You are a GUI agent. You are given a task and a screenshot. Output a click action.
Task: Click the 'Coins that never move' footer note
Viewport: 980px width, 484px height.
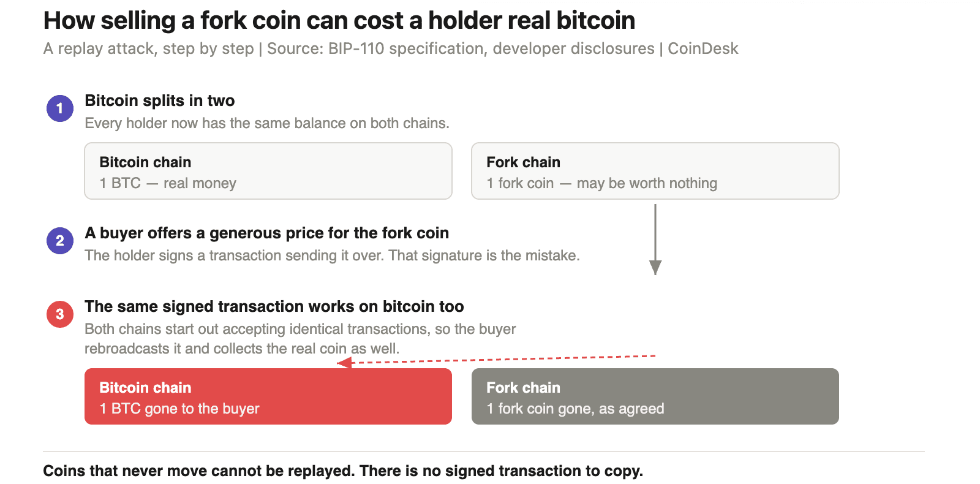[343, 471]
